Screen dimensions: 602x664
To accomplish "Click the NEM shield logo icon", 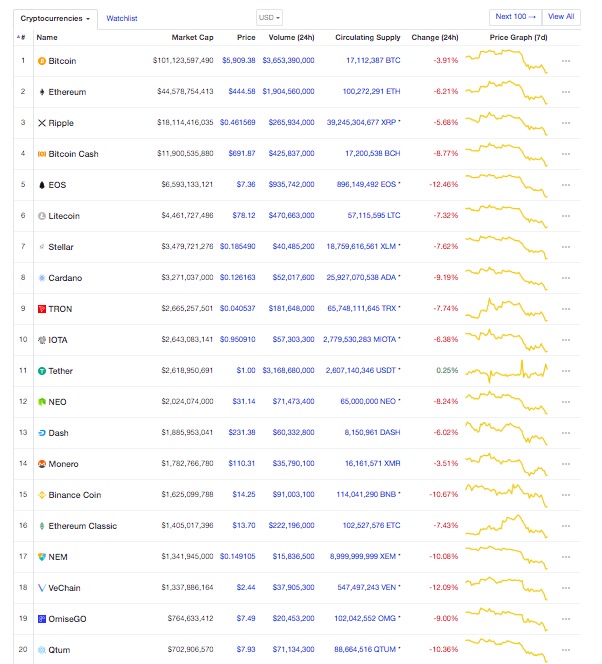I will (x=41, y=557).
